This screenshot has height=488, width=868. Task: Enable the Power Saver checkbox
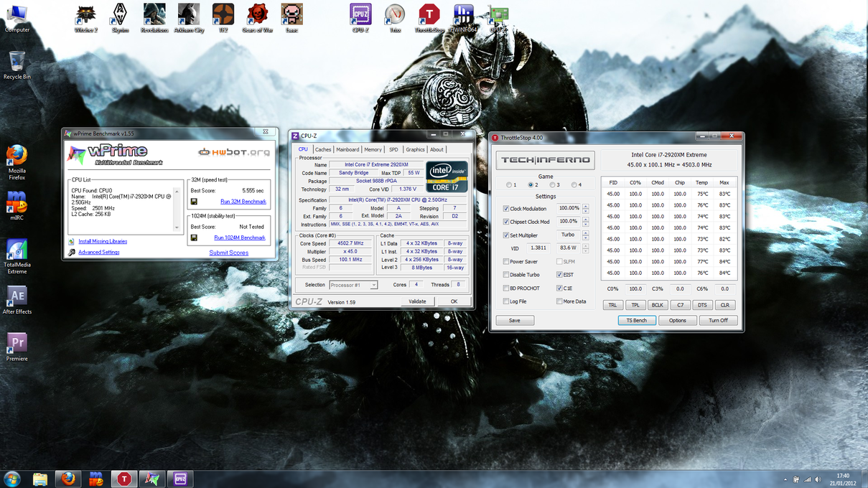(x=506, y=262)
